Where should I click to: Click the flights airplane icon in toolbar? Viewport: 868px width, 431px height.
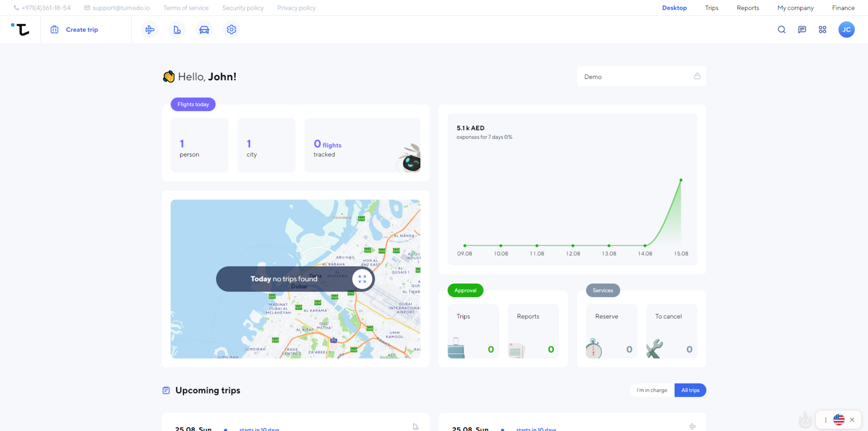(x=150, y=30)
